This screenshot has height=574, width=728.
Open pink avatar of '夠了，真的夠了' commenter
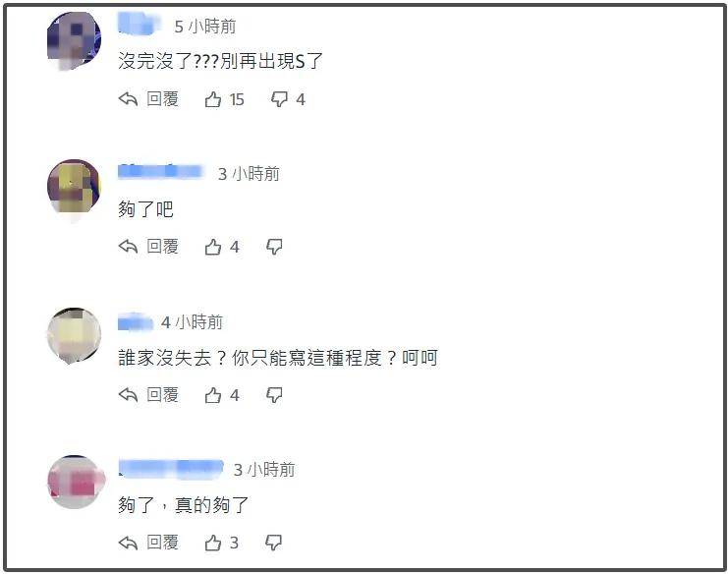(76, 482)
